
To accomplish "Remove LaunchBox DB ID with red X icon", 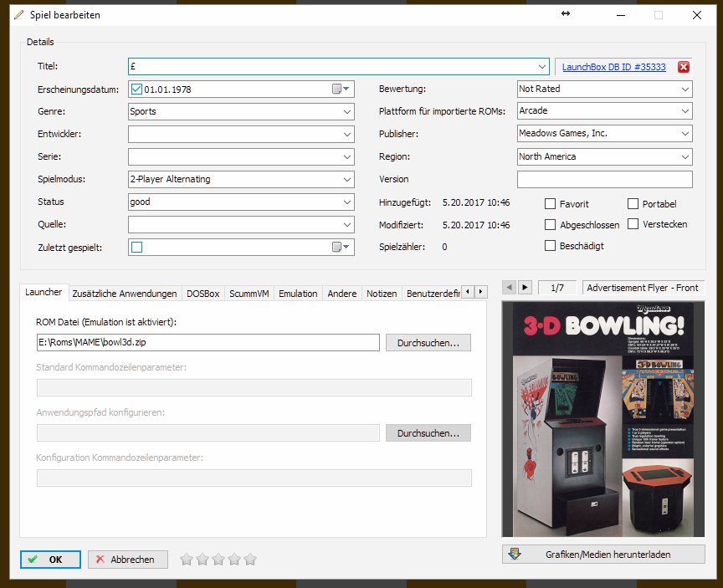I will [684, 67].
